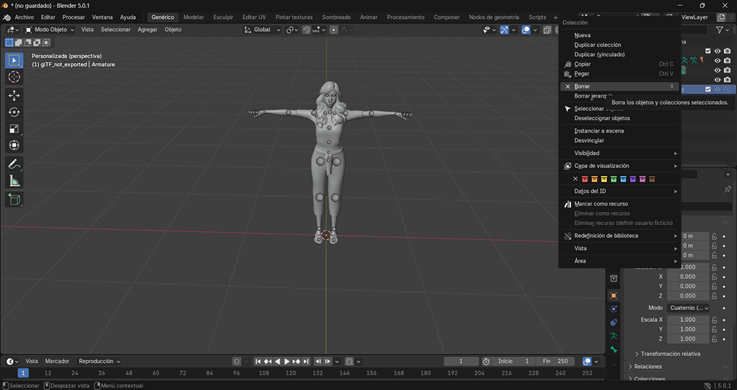The height and width of the screenshot is (390, 737).
Task: Play the animation in reverse
Action: 277,361
